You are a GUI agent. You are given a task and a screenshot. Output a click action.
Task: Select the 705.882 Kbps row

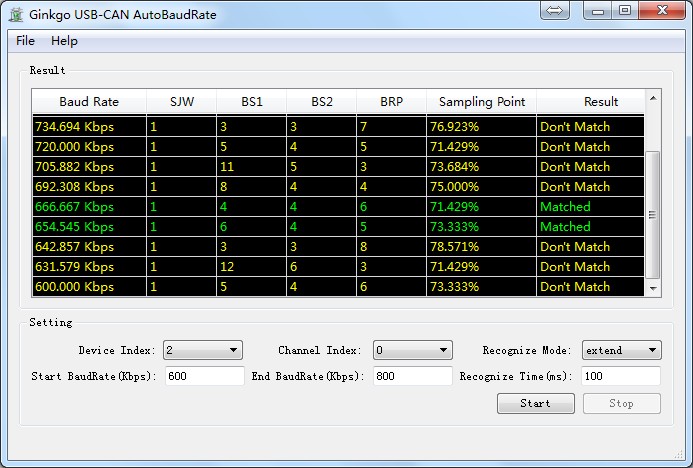click(338, 167)
